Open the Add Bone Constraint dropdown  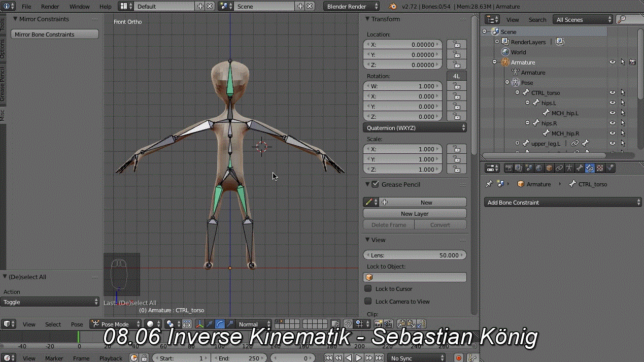[x=563, y=202]
